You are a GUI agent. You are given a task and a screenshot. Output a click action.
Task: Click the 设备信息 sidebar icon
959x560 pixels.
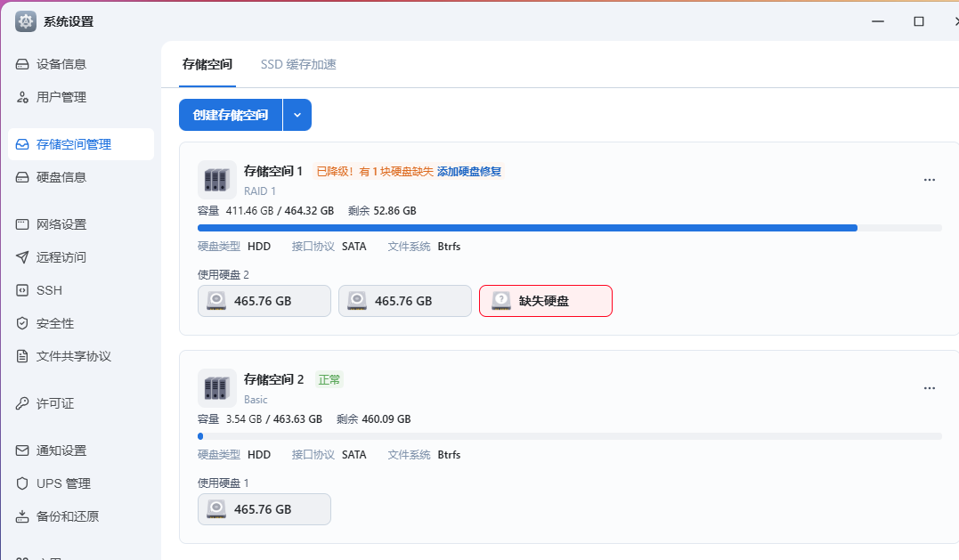pos(22,64)
